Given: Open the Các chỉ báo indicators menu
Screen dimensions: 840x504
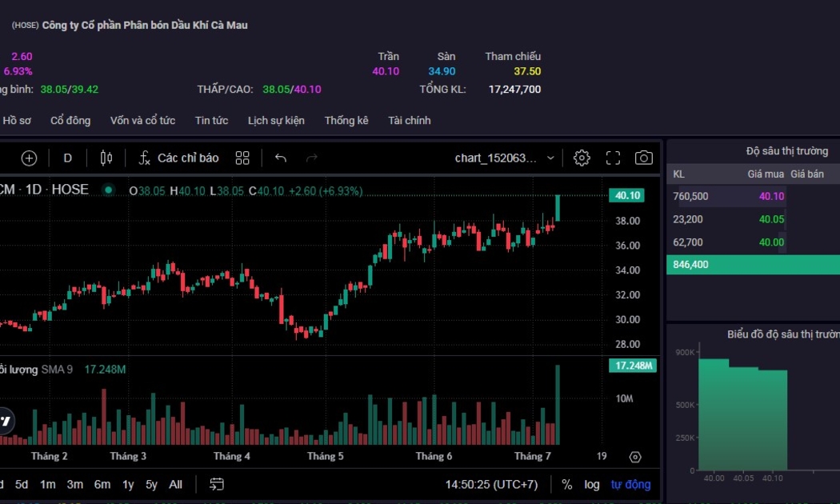Looking at the screenshot, I should pos(178,158).
